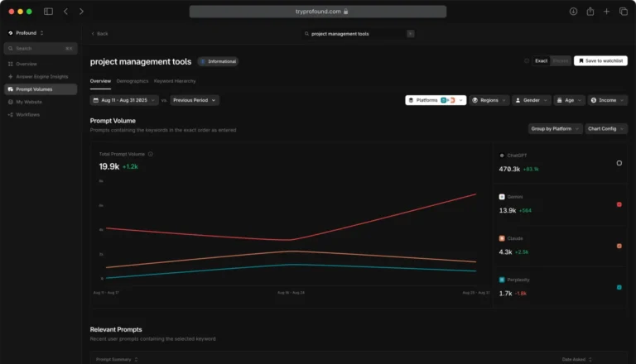Click the 1.7k Perplexity value

[x=505, y=294]
